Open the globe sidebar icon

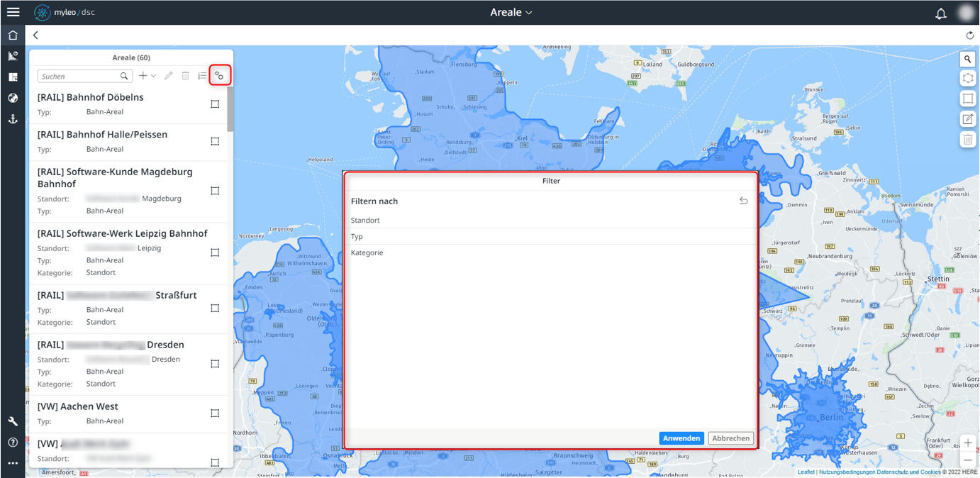pos(13,98)
